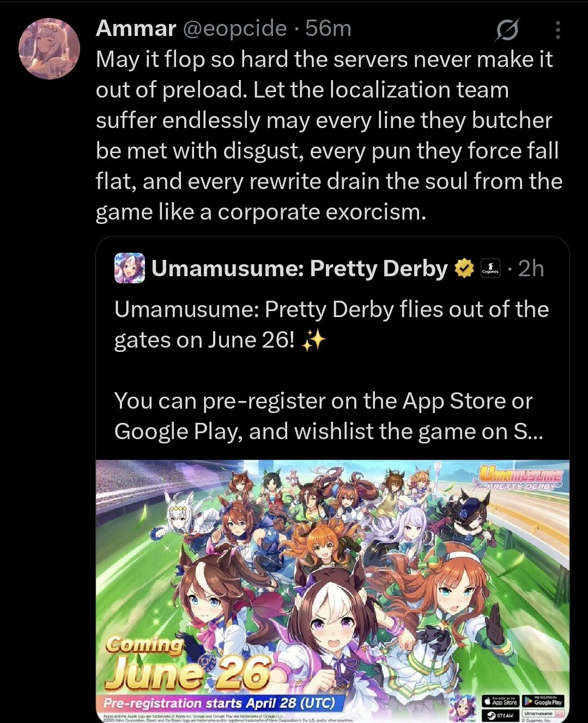The width and height of the screenshot is (588, 723).
Task: Open Umamusume: Pretty Derby account avatar
Action: [130, 268]
